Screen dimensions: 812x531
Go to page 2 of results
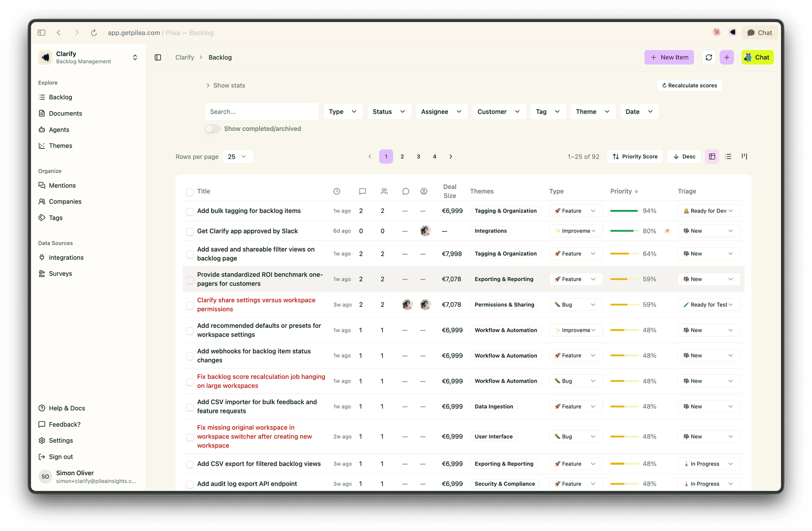[402, 156]
